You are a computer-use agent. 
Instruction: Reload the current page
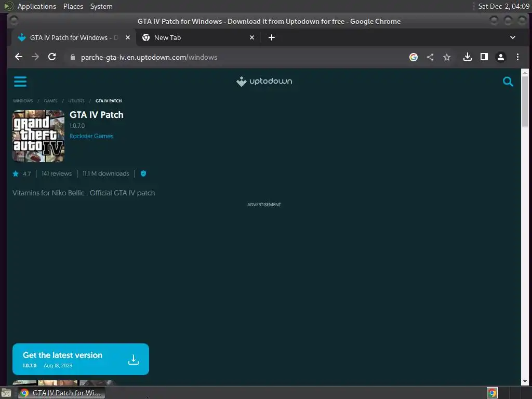point(52,57)
